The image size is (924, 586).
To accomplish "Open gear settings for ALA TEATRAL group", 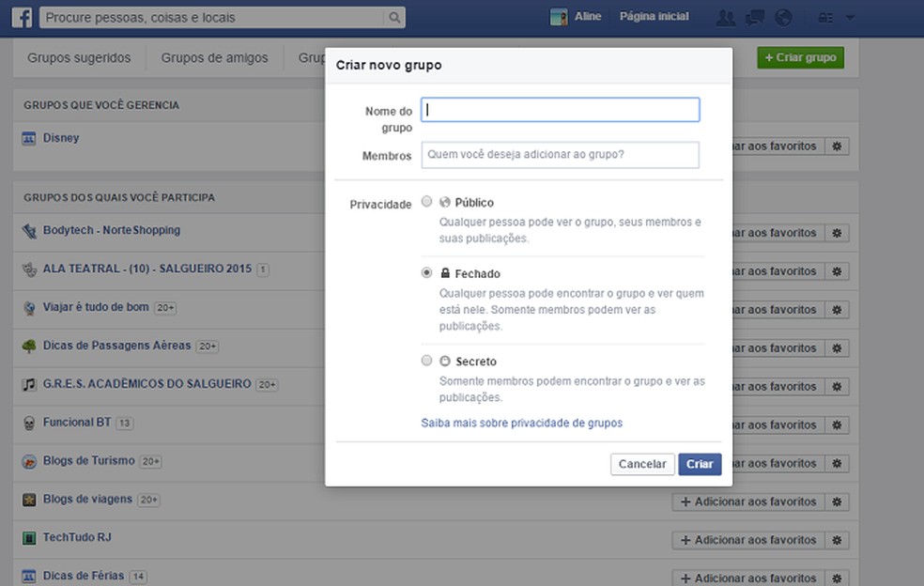I will 837,271.
